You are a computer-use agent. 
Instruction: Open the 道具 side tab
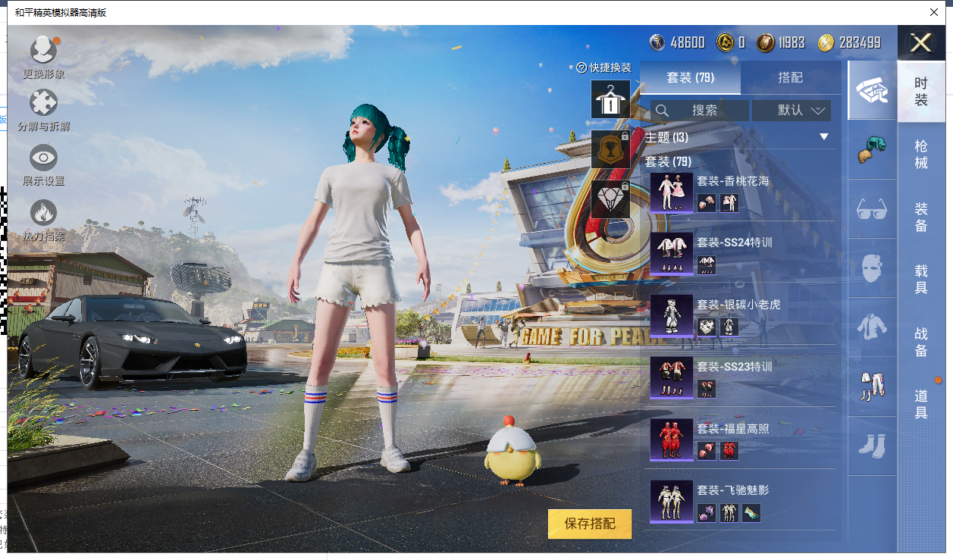click(x=921, y=404)
